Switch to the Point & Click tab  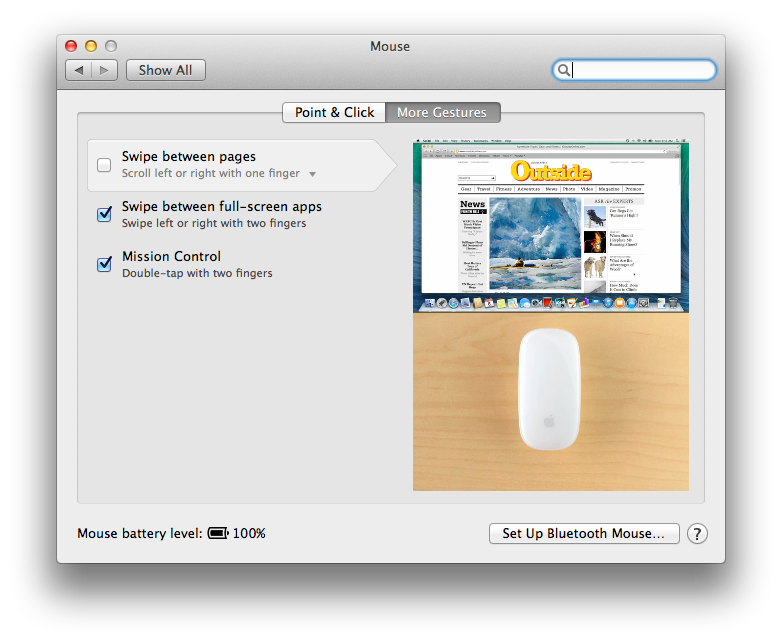[x=334, y=113]
